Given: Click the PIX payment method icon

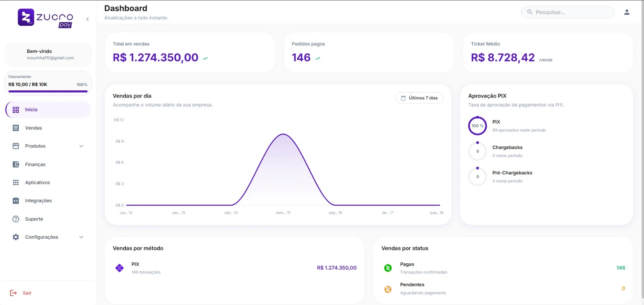Looking at the screenshot, I should (x=120, y=268).
